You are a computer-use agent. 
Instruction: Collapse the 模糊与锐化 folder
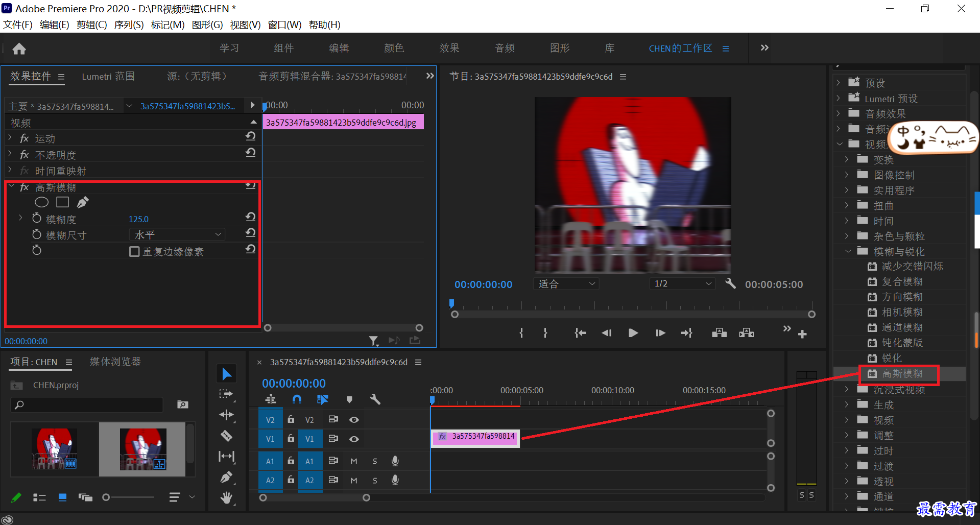coord(848,251)
